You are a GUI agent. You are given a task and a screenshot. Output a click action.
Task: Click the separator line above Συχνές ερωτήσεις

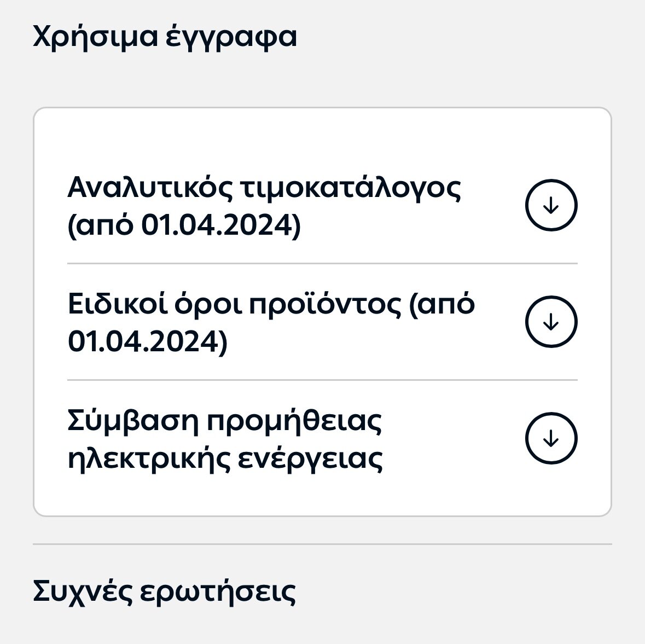(323, 544)
